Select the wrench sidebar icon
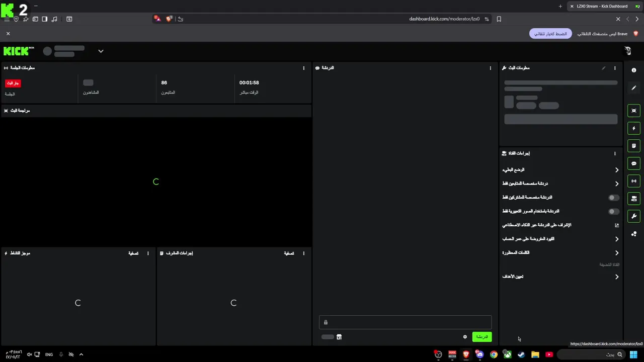644x362 pixels. (634, 216)
